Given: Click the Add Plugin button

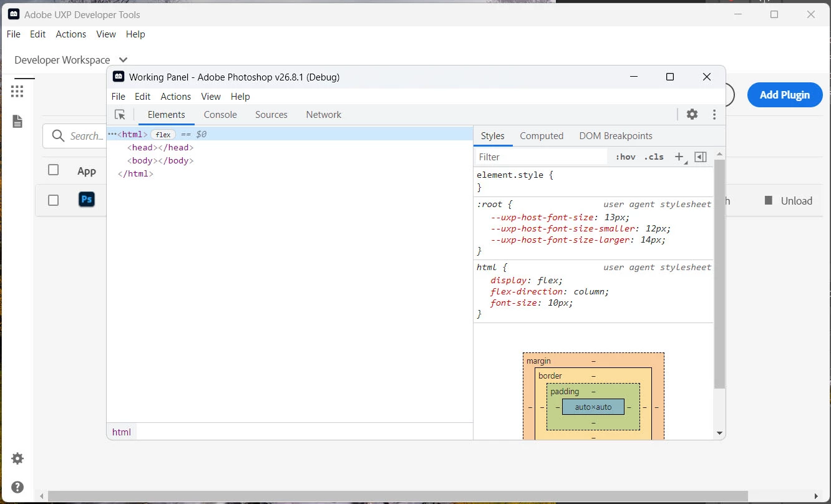Looking at the screenshot, I should click(785, 95).
